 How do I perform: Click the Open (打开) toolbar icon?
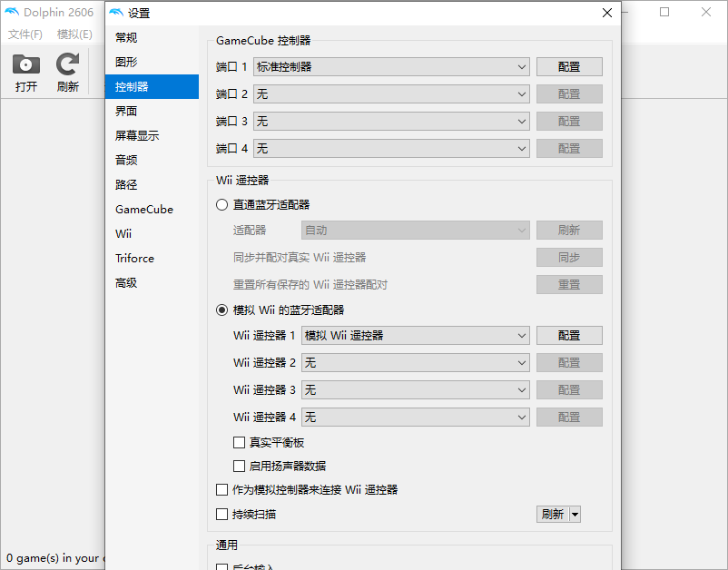tap(26, 73)
